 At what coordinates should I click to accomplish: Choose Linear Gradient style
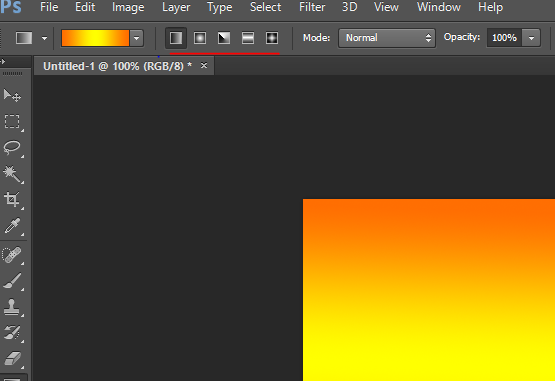tap(176, 38)
